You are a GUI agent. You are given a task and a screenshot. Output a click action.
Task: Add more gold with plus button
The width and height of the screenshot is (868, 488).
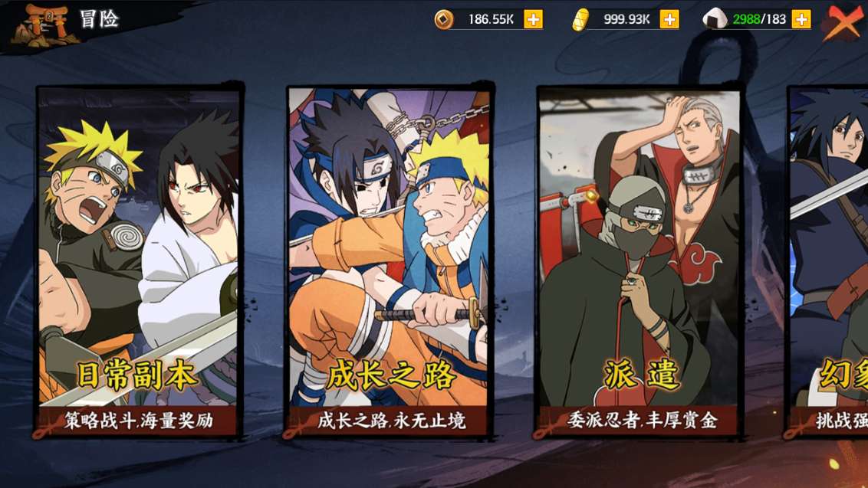669,19
